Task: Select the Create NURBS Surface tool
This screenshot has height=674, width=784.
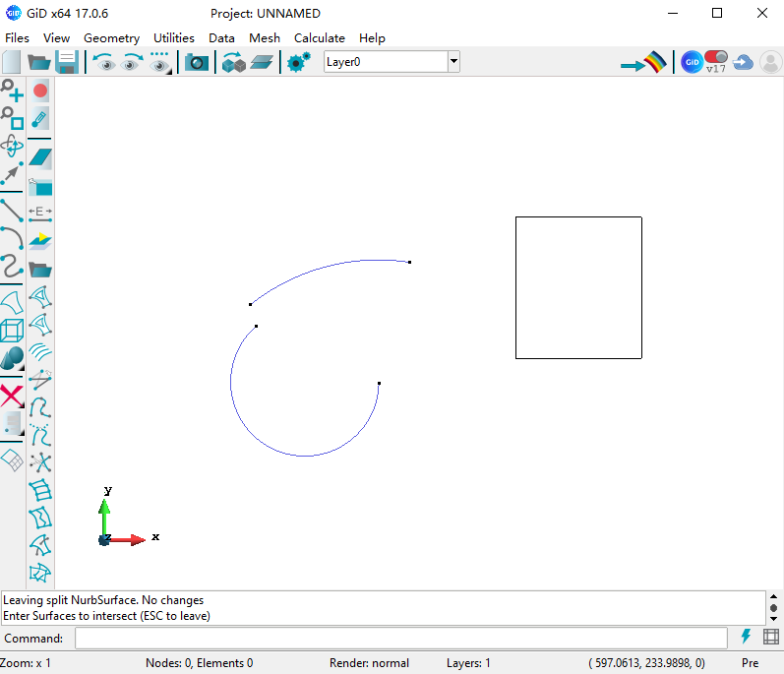Action: pos(12,302)
